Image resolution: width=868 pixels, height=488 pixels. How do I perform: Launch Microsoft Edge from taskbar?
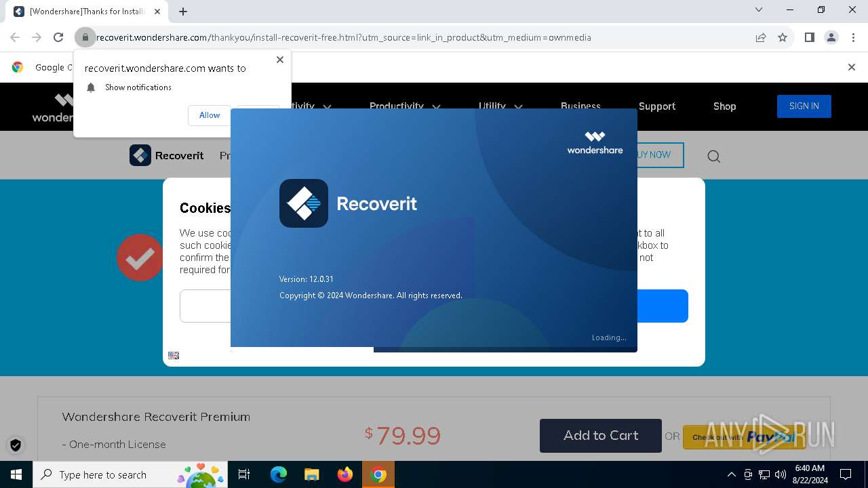[279, 474]
